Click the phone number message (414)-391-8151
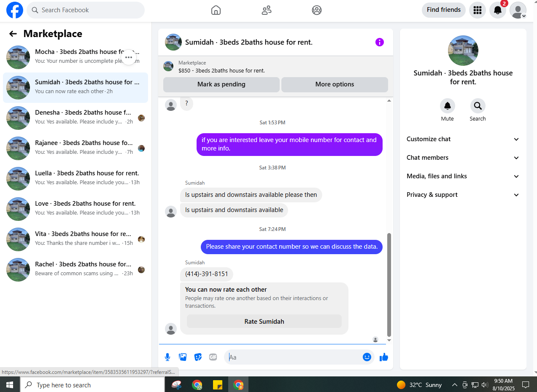Image resolution: width=537 pixels, height=392 pixels. (x=207, y=274)
